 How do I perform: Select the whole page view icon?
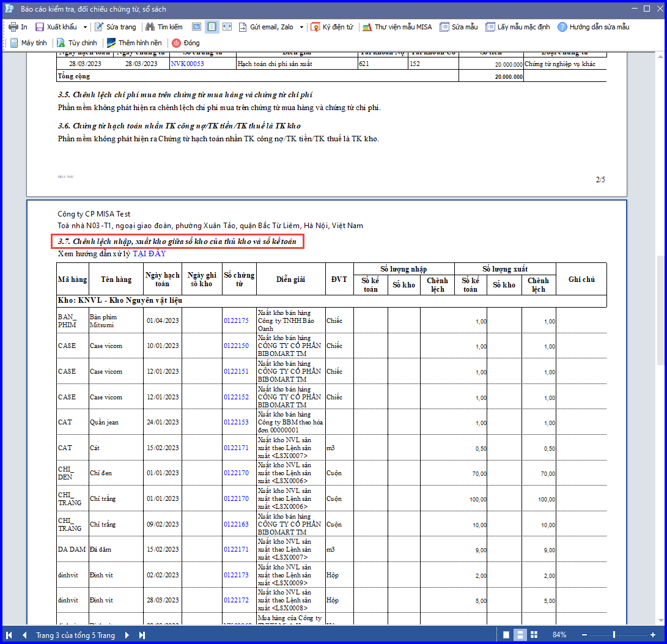tap(212, 27)
